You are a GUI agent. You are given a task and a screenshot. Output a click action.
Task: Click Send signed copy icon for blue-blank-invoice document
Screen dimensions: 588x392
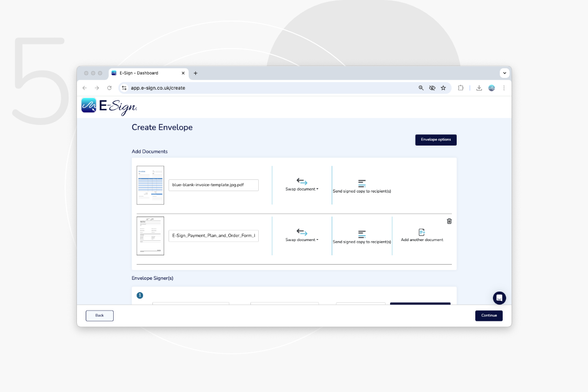[362, 183]
